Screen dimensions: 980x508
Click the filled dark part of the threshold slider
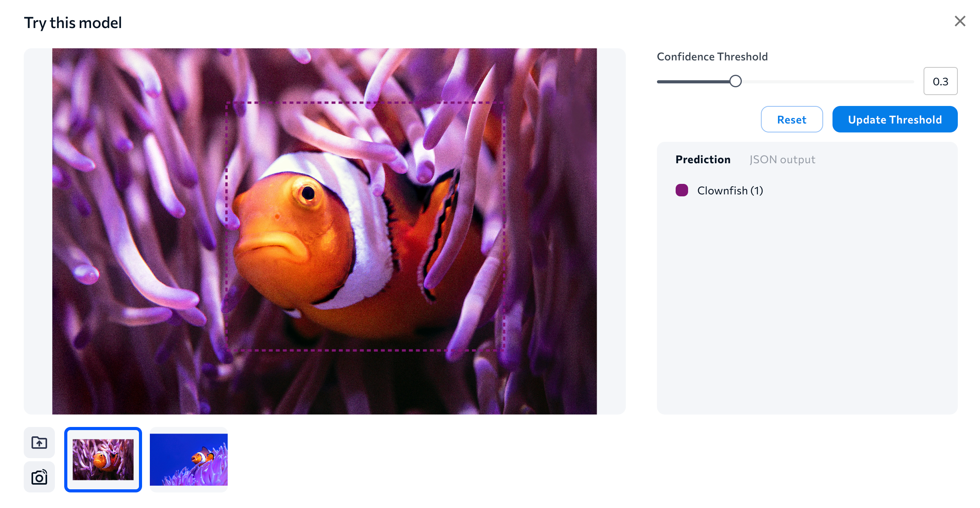(x=693, y=82)
